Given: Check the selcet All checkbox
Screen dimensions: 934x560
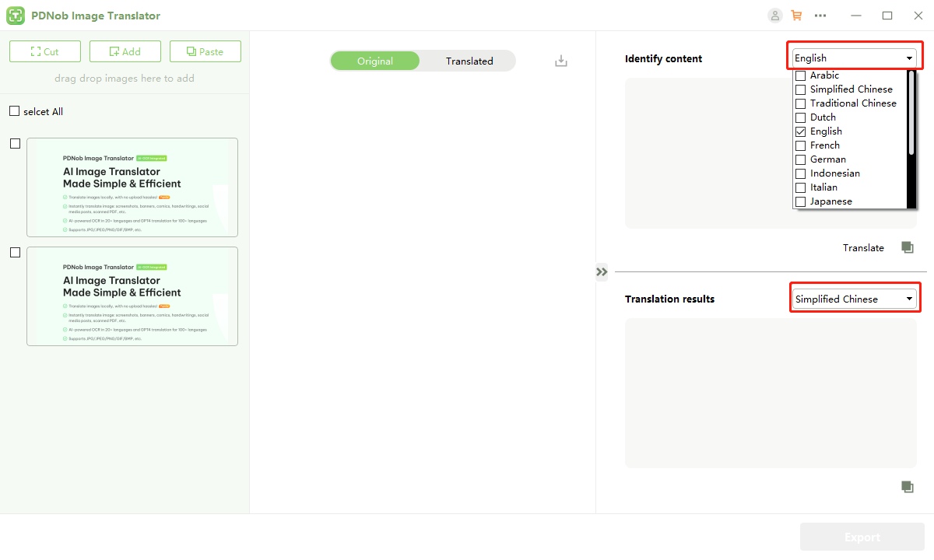Looking at the screenshot, I should tap(14, 111).
